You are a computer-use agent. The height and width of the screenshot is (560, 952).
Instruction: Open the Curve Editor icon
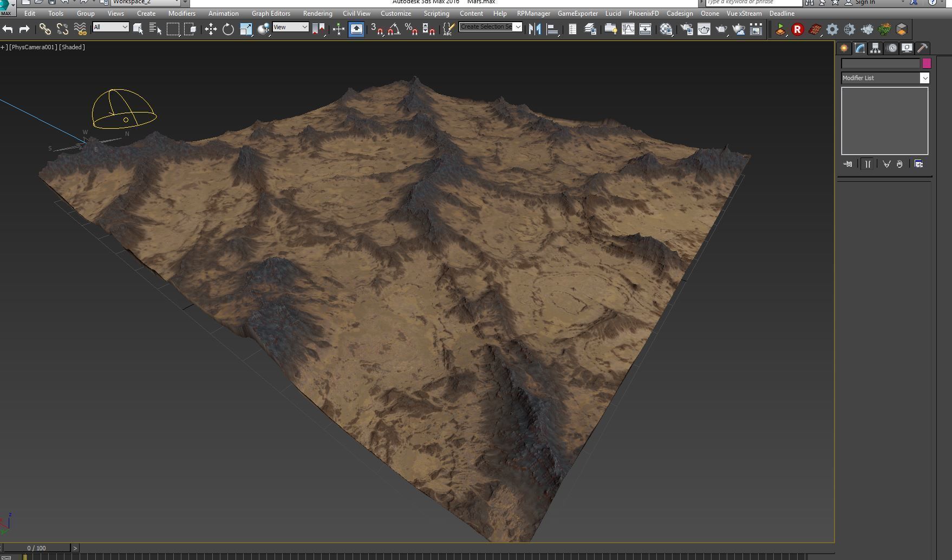(x=628, y=29)
